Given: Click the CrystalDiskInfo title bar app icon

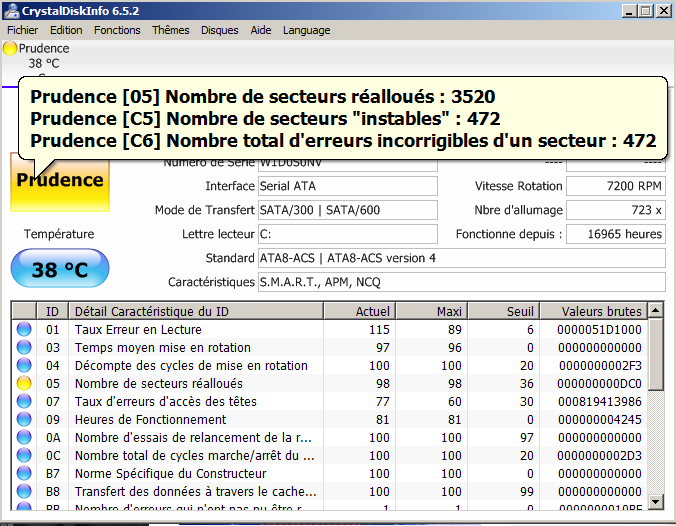Looking at the screenshot, I should click(x=11, y=11).
